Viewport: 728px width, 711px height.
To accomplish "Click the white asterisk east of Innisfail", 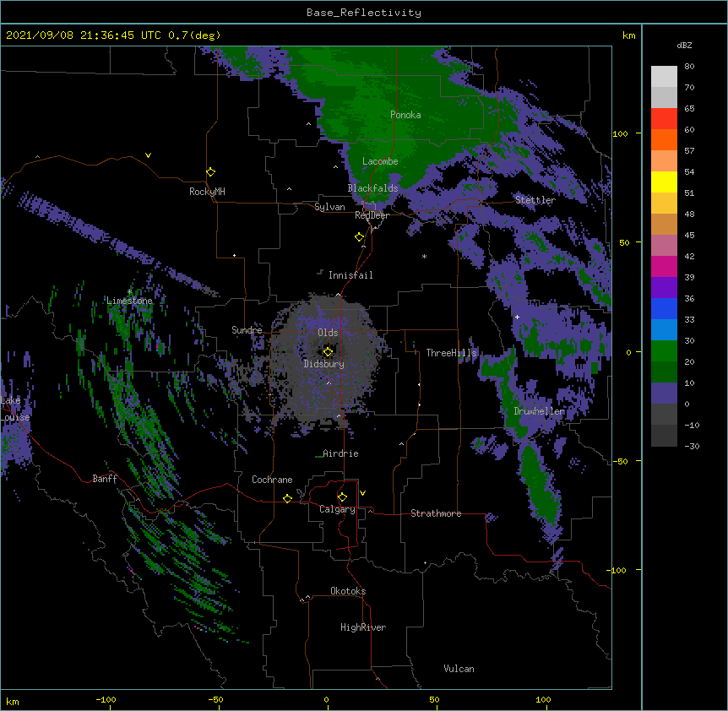I will (424, 256).
